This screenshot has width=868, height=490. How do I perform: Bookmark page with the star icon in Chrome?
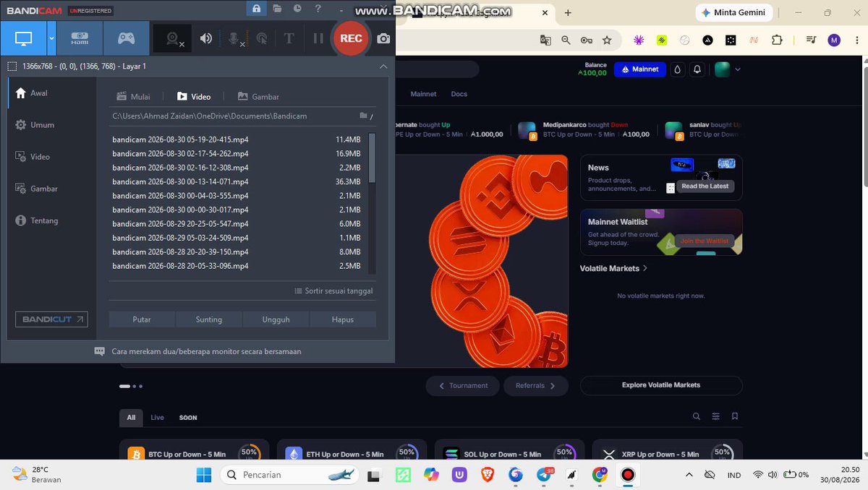[607, 40]
